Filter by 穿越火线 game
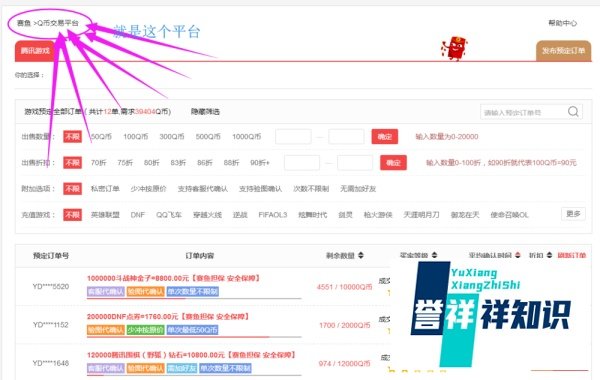 click(x=207, y=215)
